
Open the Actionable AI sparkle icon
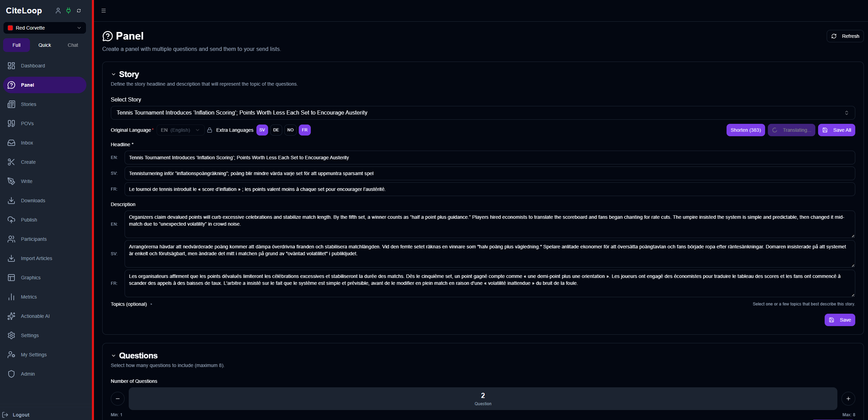click(11, 316)
